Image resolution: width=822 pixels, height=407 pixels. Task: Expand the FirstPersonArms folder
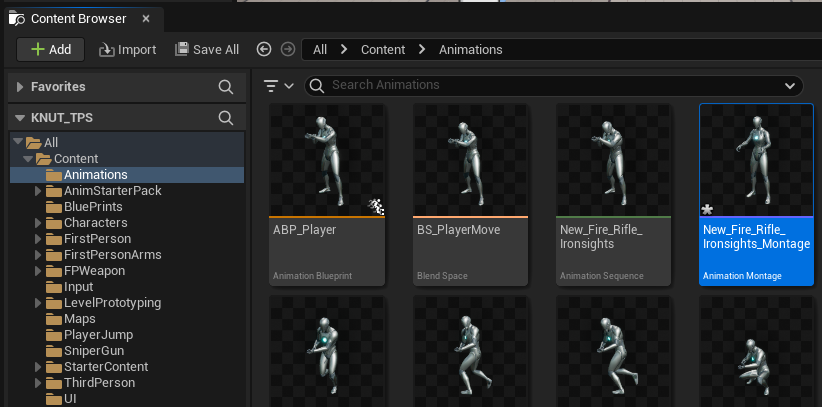click(x=38, y=255)
